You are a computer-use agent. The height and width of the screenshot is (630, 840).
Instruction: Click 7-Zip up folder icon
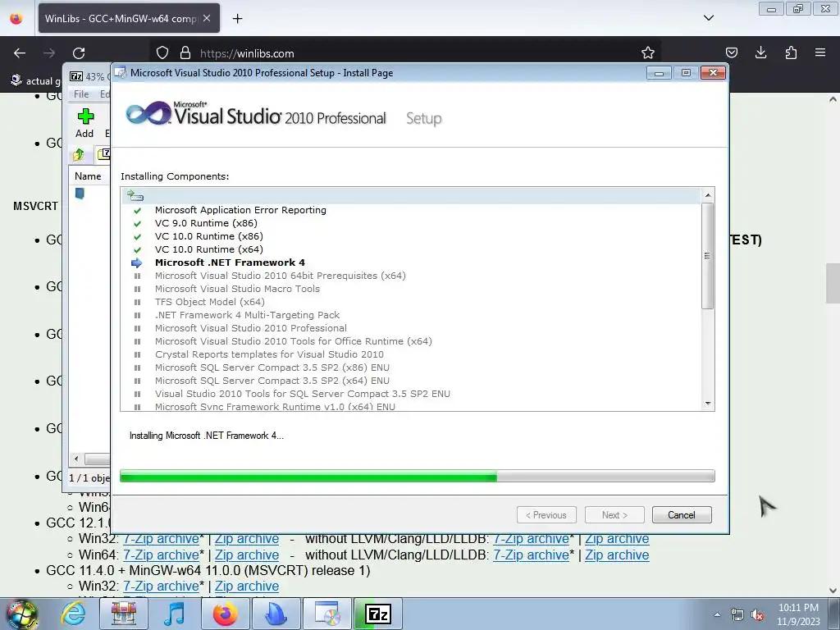tap(79, 155)
